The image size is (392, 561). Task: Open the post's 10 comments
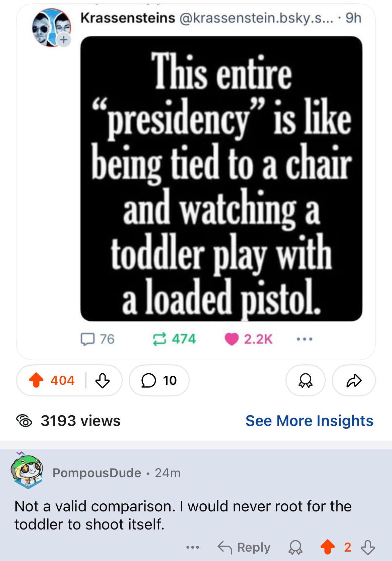[159, 380]
